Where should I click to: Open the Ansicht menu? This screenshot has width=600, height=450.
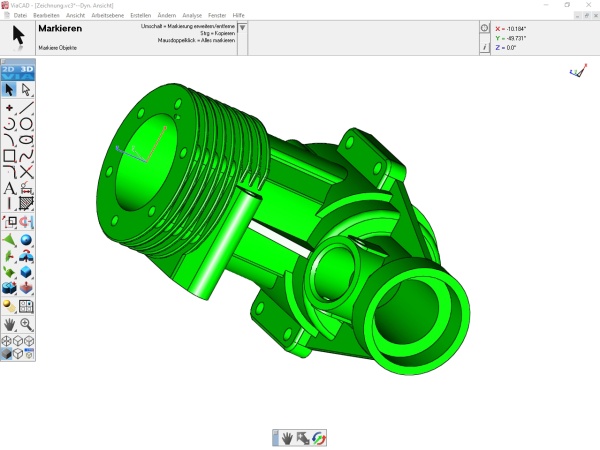(x=75, y=15)
